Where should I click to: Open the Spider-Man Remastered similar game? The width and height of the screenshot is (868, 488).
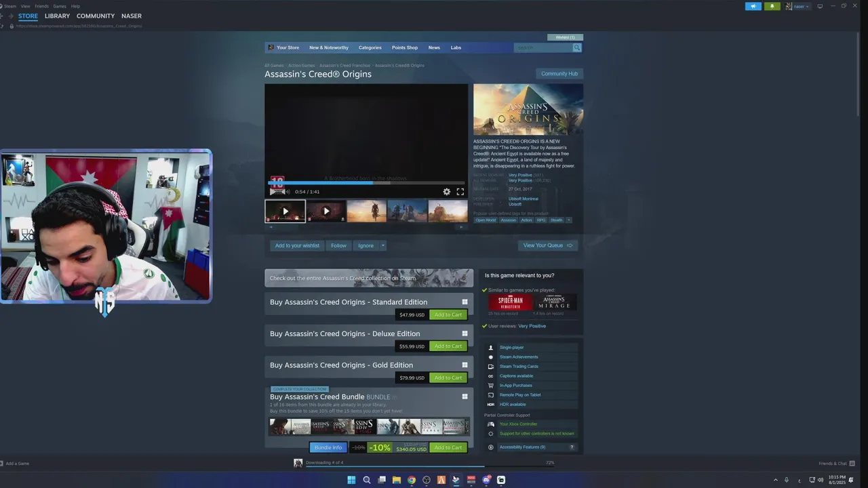[511, 302]
